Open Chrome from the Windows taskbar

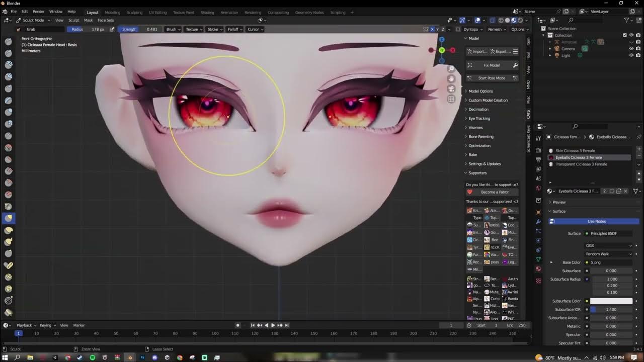tap(180, 357)
